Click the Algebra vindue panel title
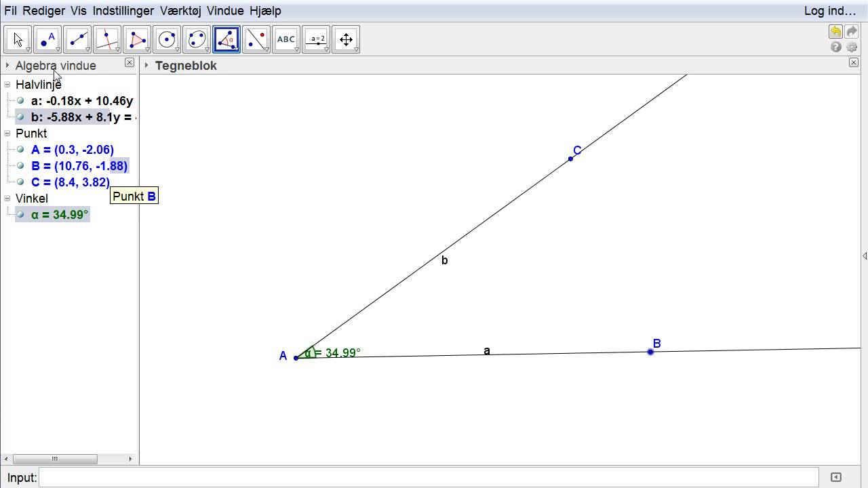The width and height of the screenshot is (868, 488). coord(56,66)
